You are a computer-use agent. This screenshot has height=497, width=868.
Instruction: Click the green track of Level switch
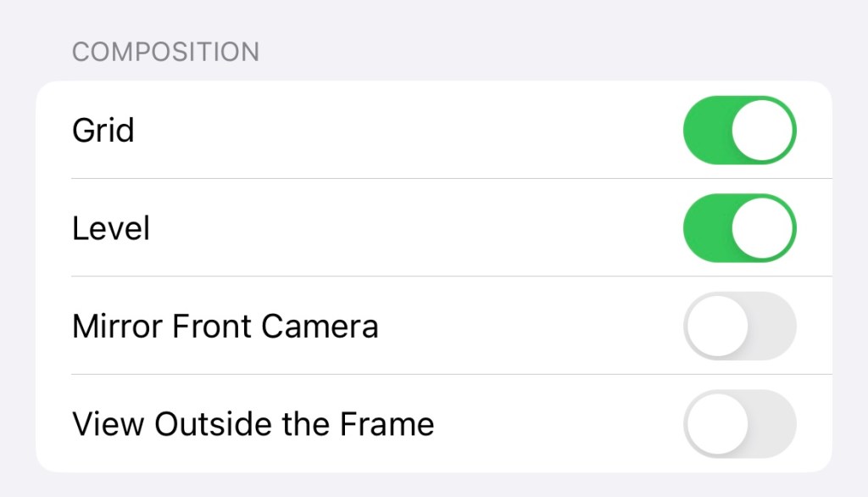click(705, 228)
